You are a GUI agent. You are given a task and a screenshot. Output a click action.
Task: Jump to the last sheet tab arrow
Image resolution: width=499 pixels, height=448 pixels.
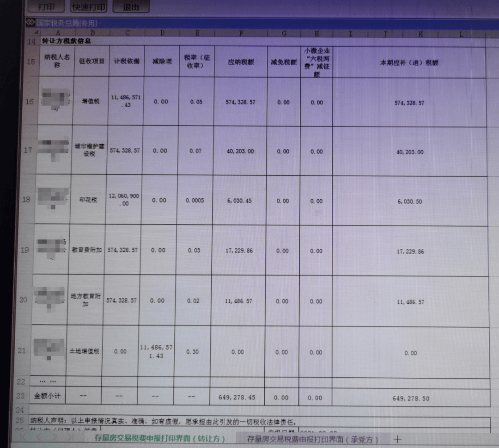coord(70,437)
